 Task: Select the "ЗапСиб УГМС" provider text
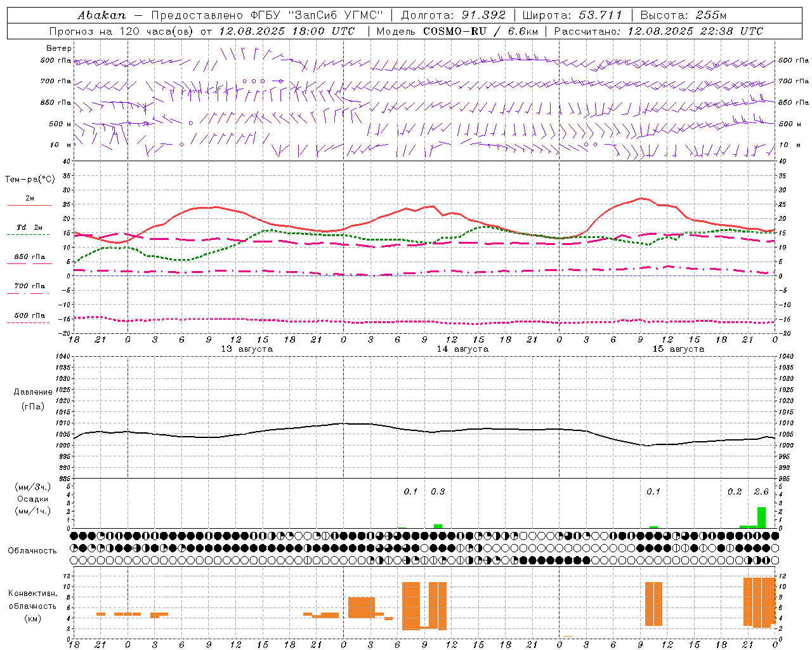coord(336,15)
